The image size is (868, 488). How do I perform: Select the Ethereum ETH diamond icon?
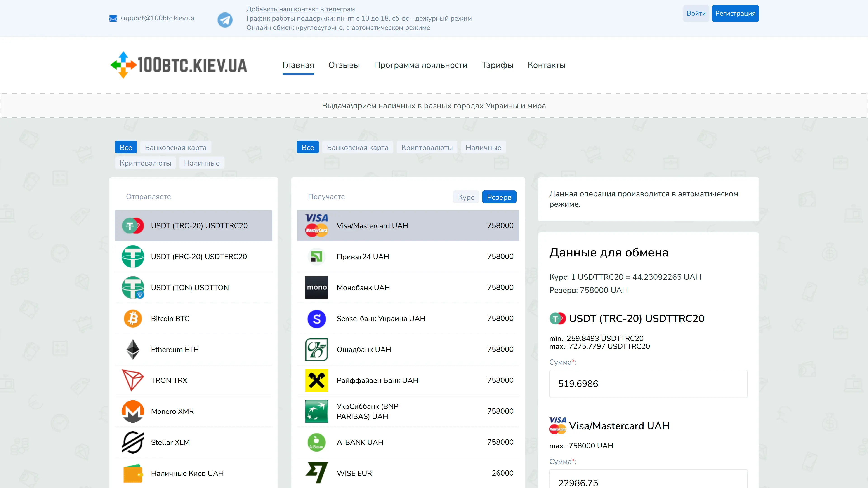click(x=133, y=350)
